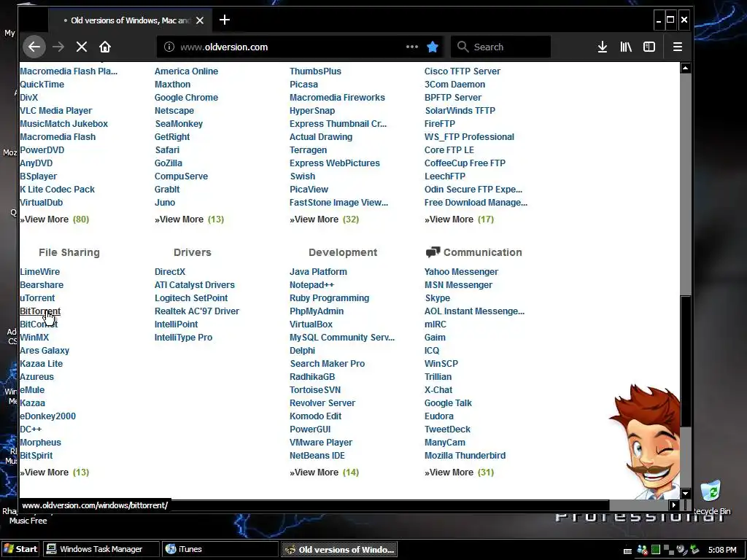Click the horizontal scrollbar right arrow
Viewport: 747px width, 560px height.
coord(673,505)
